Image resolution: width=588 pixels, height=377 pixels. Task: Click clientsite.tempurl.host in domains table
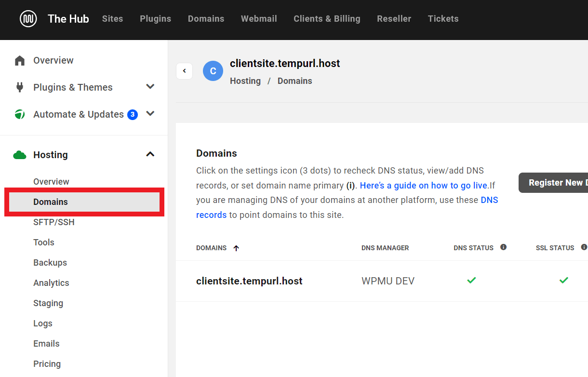pos(249,281)
